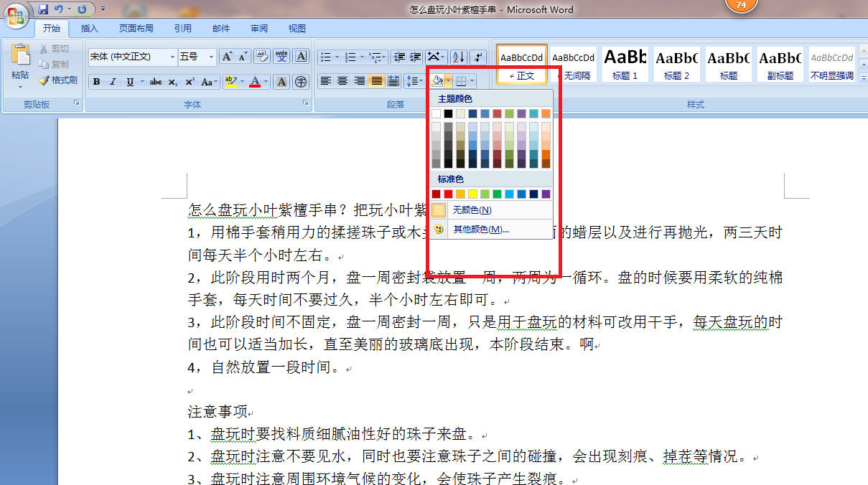The image size is (868, 485).
Task: Select the Format Painter (格式刷) tool
Action: click(58, 80)
